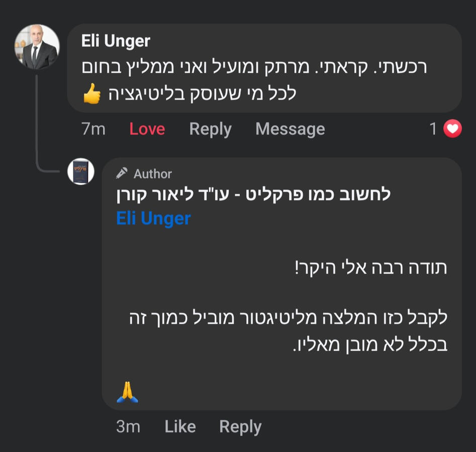
Task: Click the pencil Author badge icon
Action: pyautogui.click(x=122, y=174)
